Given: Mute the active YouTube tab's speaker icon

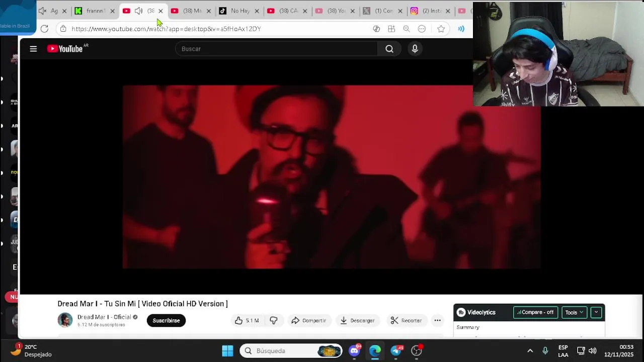Looking at the screenshot, I should [138, 11].
